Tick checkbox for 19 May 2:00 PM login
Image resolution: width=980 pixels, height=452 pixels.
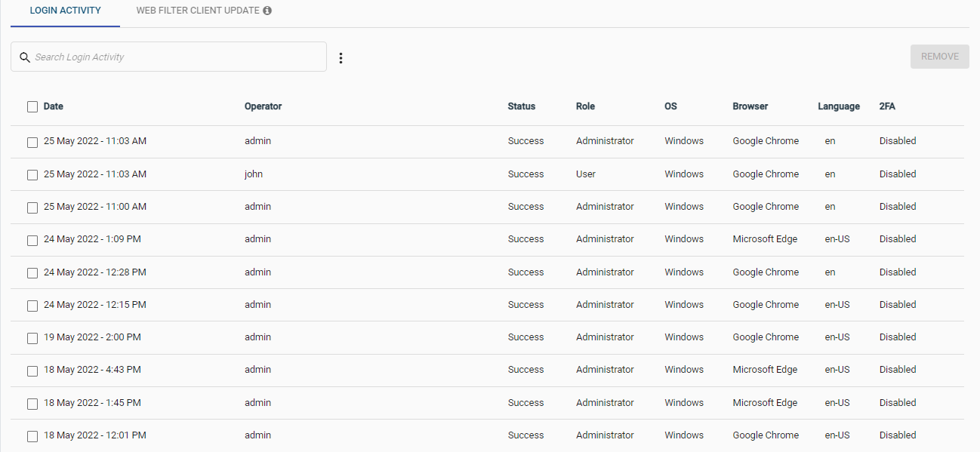pyautogui.click(x=32, y=338)
